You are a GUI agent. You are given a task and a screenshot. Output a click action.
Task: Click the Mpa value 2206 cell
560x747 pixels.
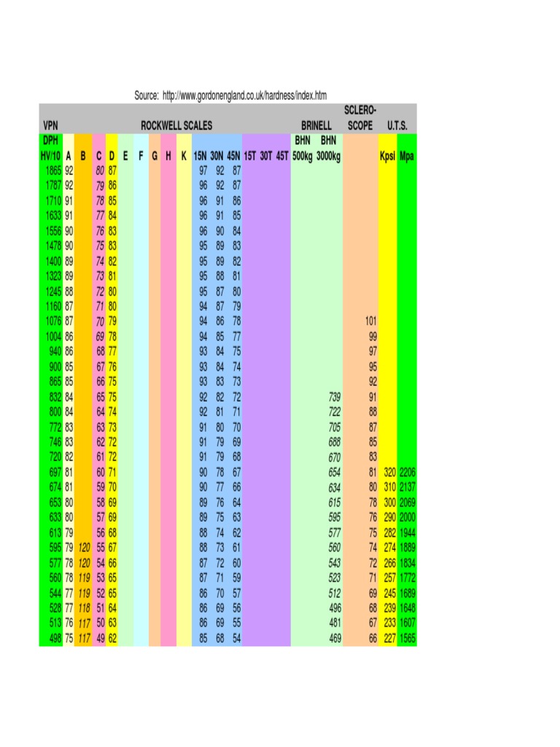(x=407, y=472)
